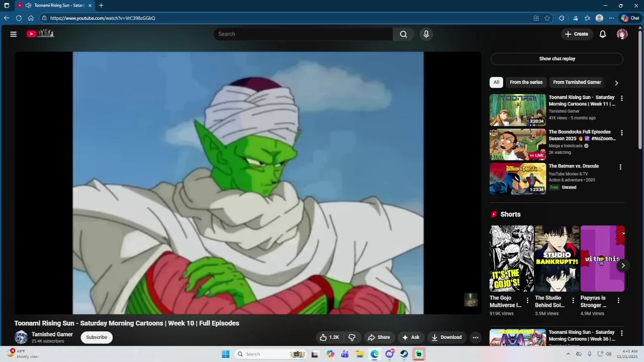Play The Gojo Multiverse short
This screenshot has height=362, width=644.
[512, 258]
